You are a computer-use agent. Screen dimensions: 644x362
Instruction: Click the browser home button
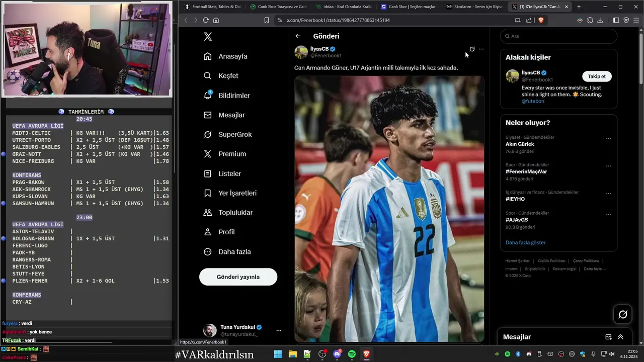(x=216, y=20)
